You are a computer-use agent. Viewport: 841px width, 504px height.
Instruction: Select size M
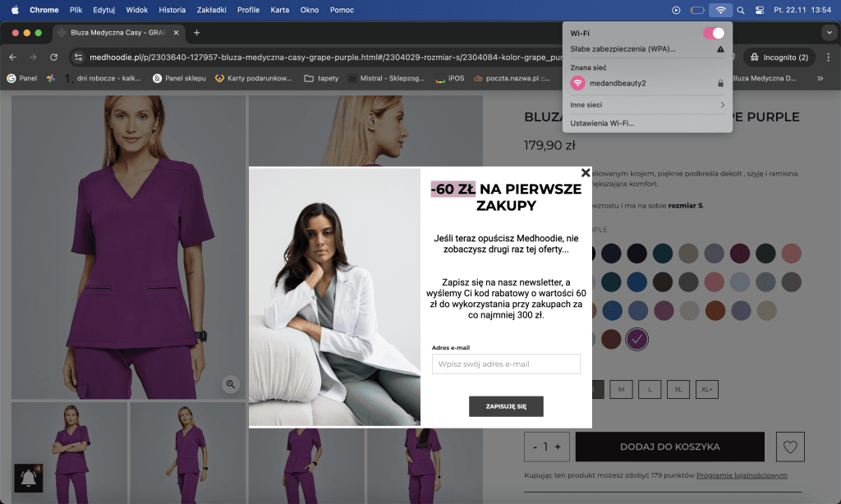[621, 388]
